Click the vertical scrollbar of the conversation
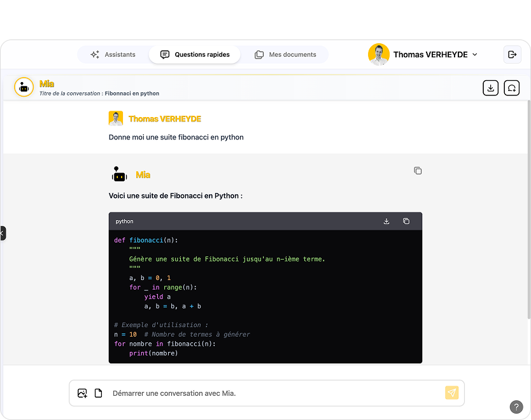The height and width of the screenshot is (420, 531). pos(528,210)
